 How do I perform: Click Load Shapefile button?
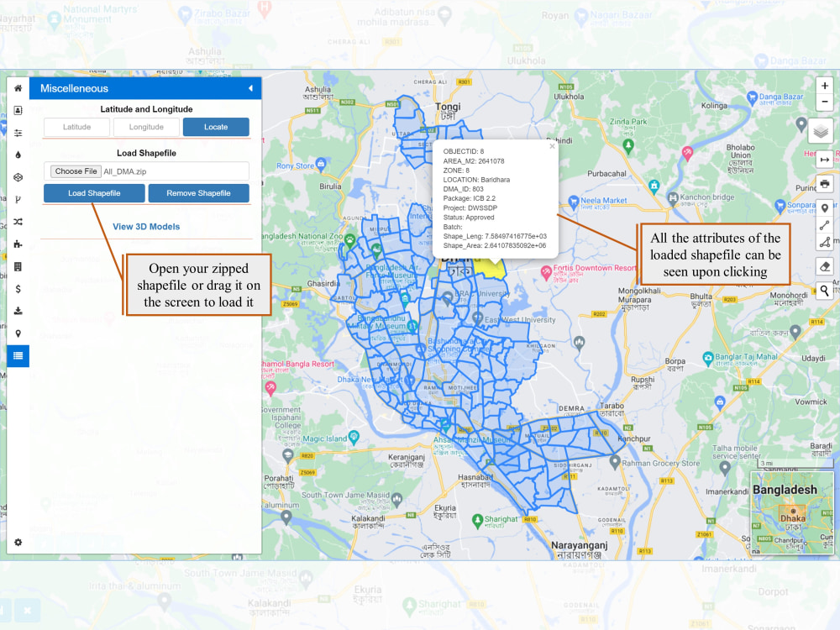click(x=94, y=193)
